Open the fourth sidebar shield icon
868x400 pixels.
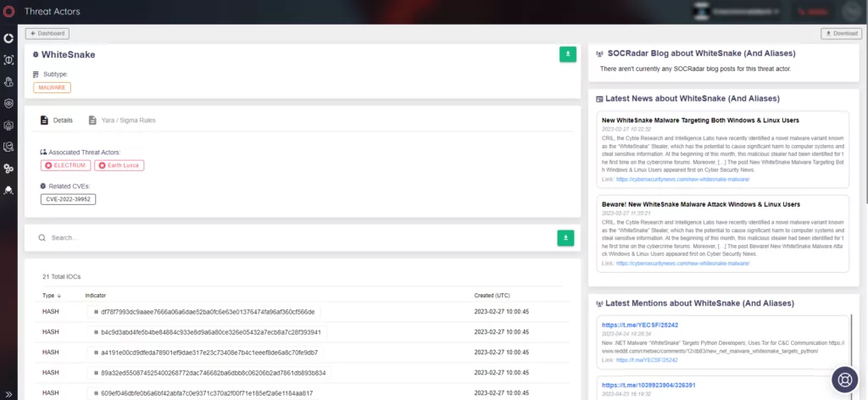(8, 103)
